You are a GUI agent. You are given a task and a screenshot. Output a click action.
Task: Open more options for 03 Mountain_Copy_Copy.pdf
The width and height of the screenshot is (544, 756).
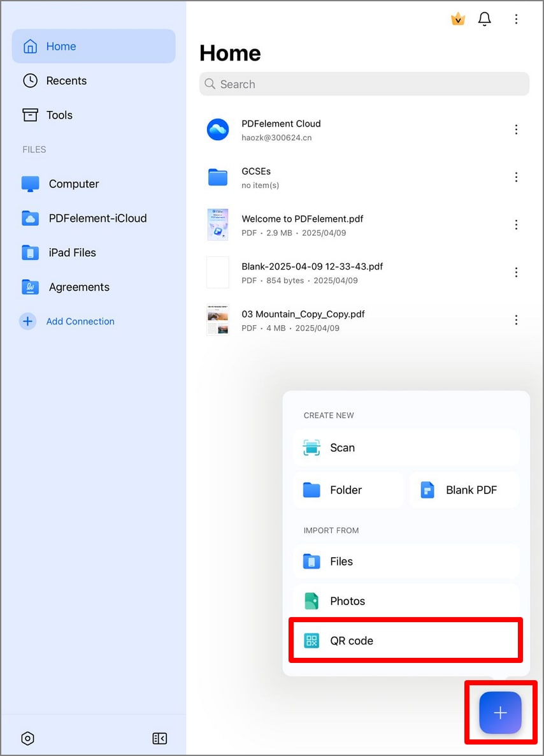click(x=516, y=320)
